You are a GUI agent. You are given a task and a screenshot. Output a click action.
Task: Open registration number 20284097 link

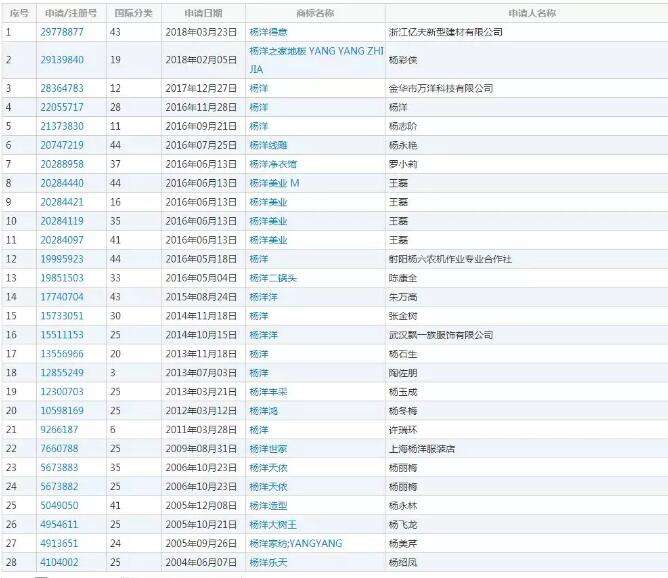(62, 240)
